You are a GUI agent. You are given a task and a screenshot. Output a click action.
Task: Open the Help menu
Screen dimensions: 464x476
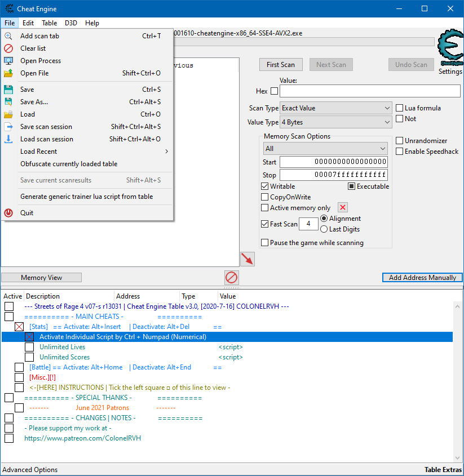(92, 23)
